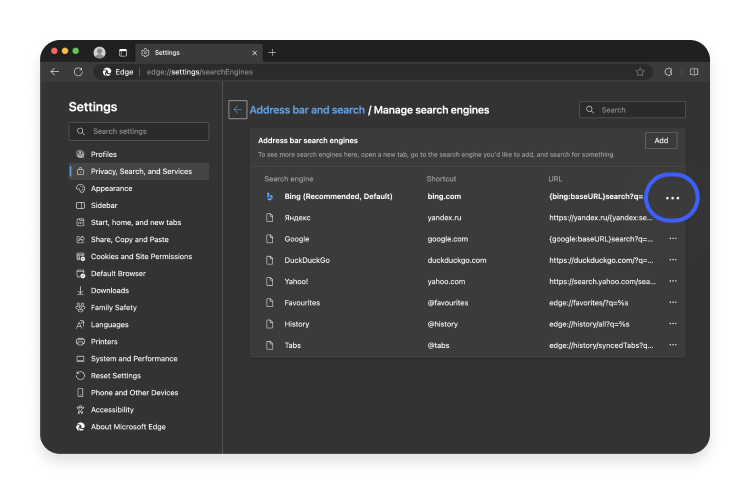This screenshot has height=494, width=750.
Task: Click the page icon beside Tabs
Action: pyautogui.click(x=270, y=345)
